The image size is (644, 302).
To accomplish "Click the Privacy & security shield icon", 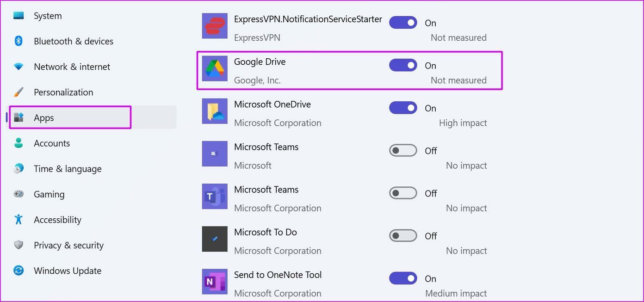I will click(19, 245).
